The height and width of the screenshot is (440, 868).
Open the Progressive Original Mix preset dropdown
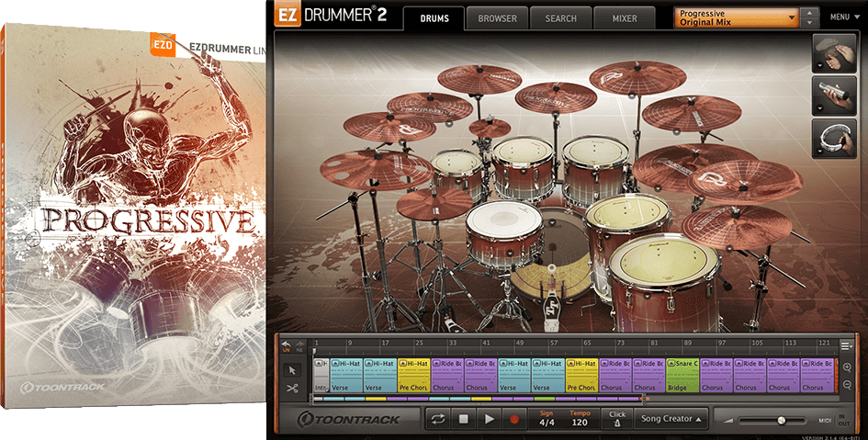tap(737, 17)
